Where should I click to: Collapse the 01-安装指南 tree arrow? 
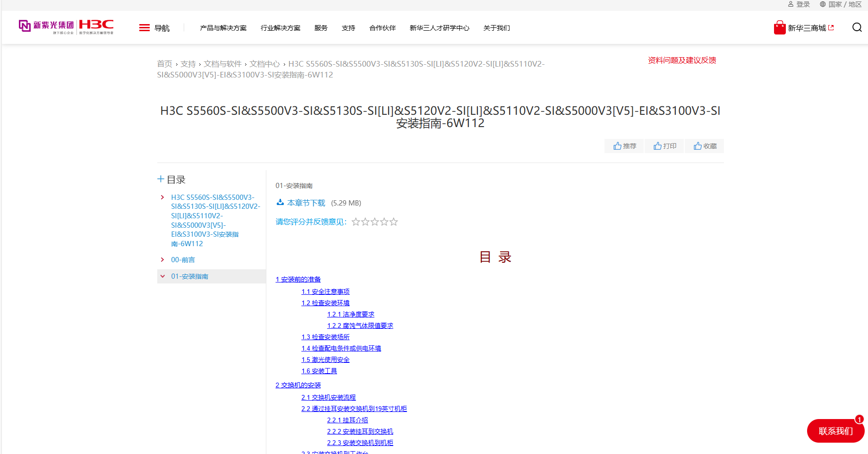pyautogui.click(x=162, y=276)
